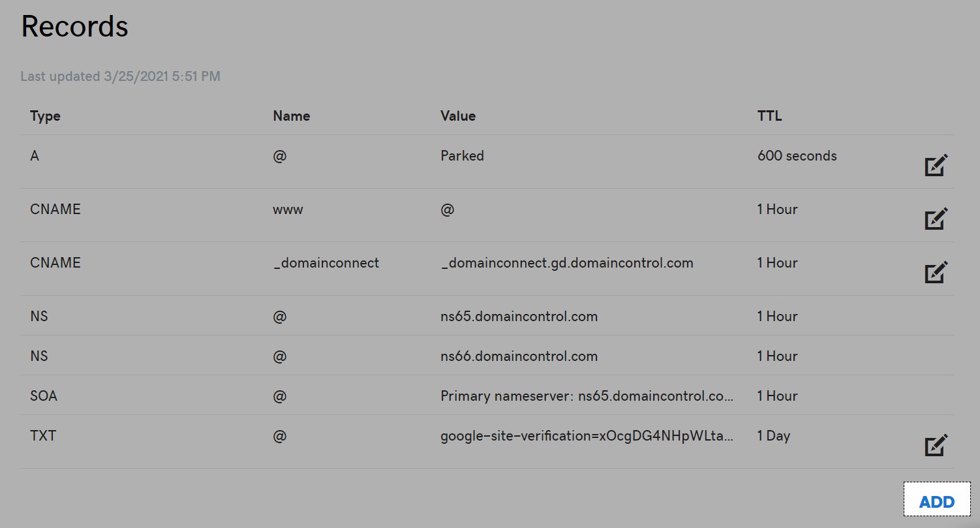Viewport: 980px width, 528px height.
Task: Click the Name column header
Action: 291,116
